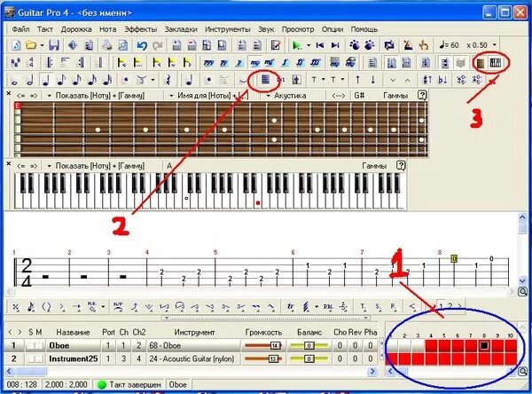Toggle the mezzo-piano (mp) dynamic
532x394 pixels.
click(254, 62)
